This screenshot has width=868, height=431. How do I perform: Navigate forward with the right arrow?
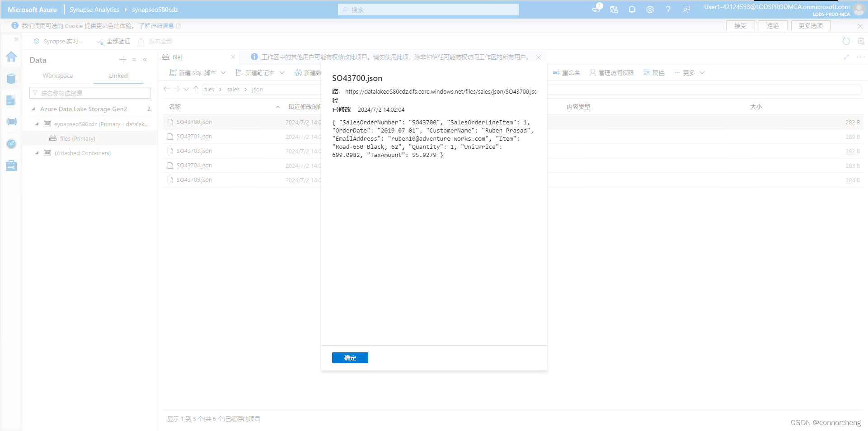click(177, 89)
